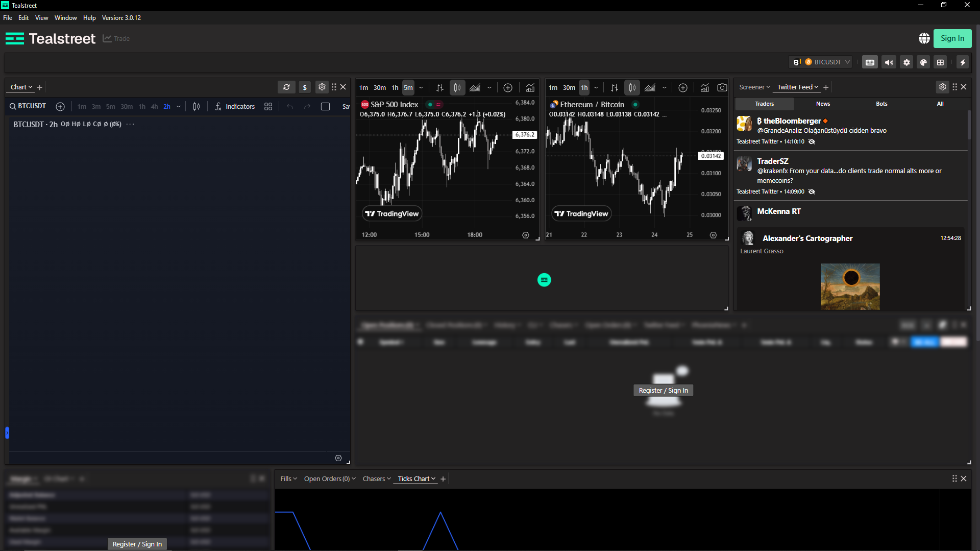
Task: Toggle visibility eye on theBloomberger tweet
Action: [812, 142]
